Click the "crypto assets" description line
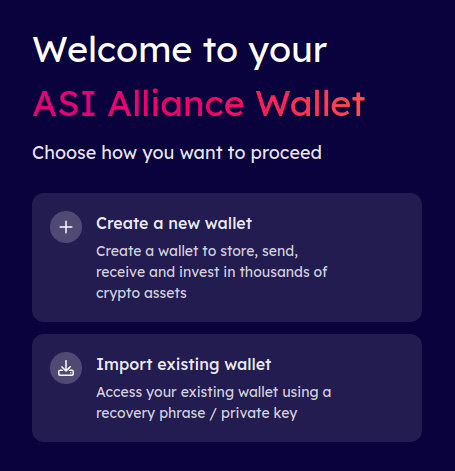455x471 pixels. (141, 294)
